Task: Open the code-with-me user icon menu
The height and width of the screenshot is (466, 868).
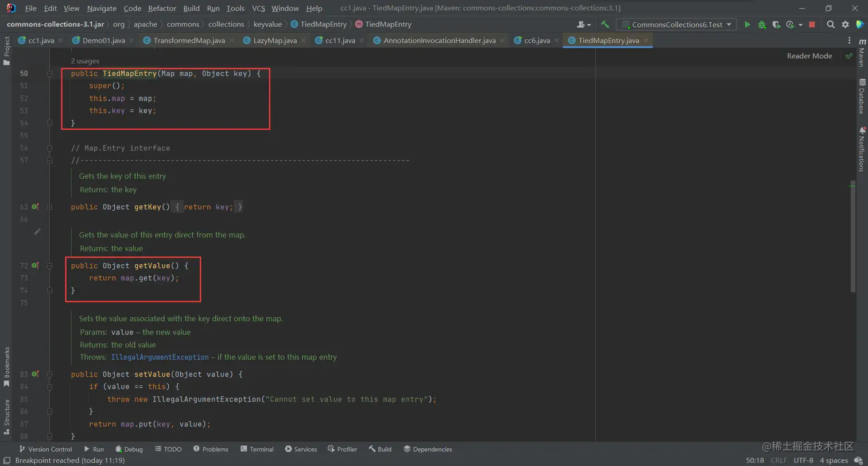Action: (584, 25)
